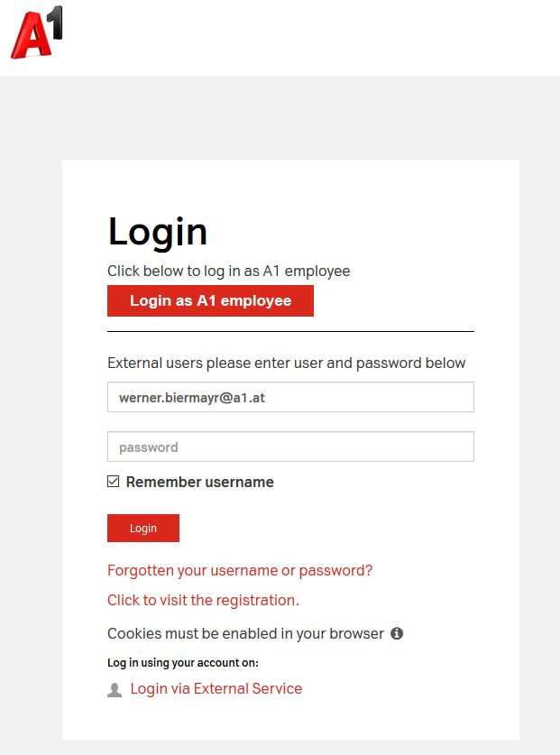
Task: Click the "Log in using your account on:" label
Action: (183, 662)
